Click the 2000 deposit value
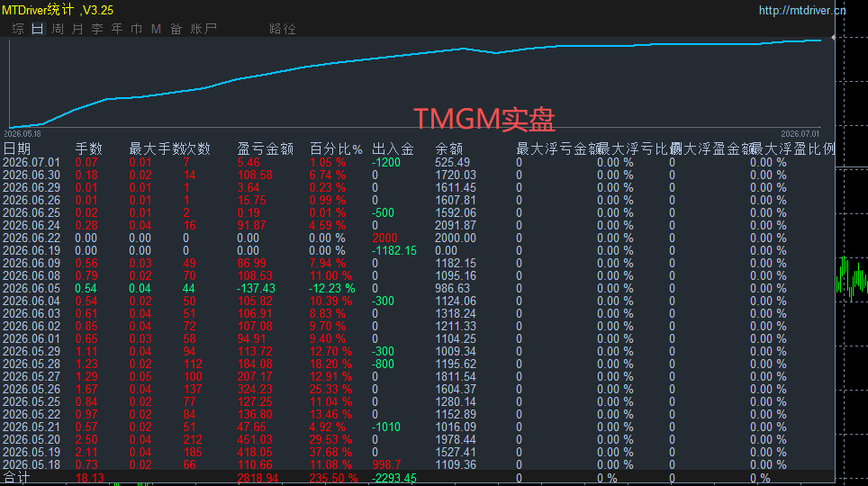 [384, 238]
